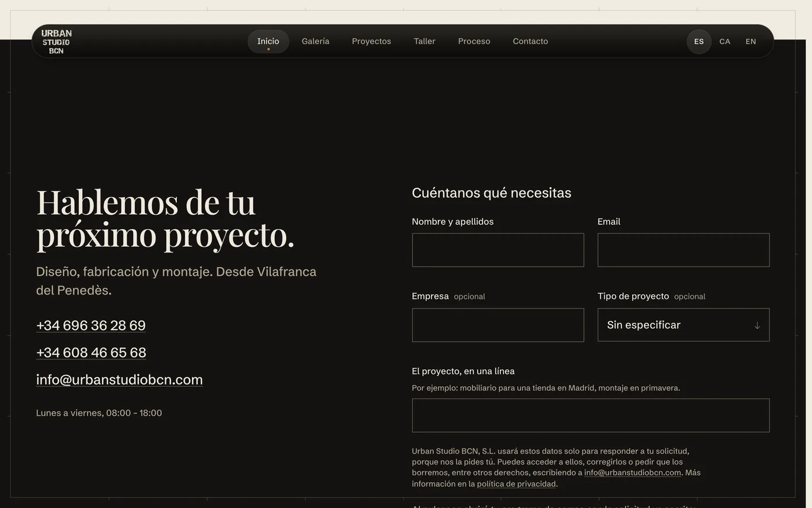812x508 pixels.
Task: Switch language to ES
Action: point(699,42)
